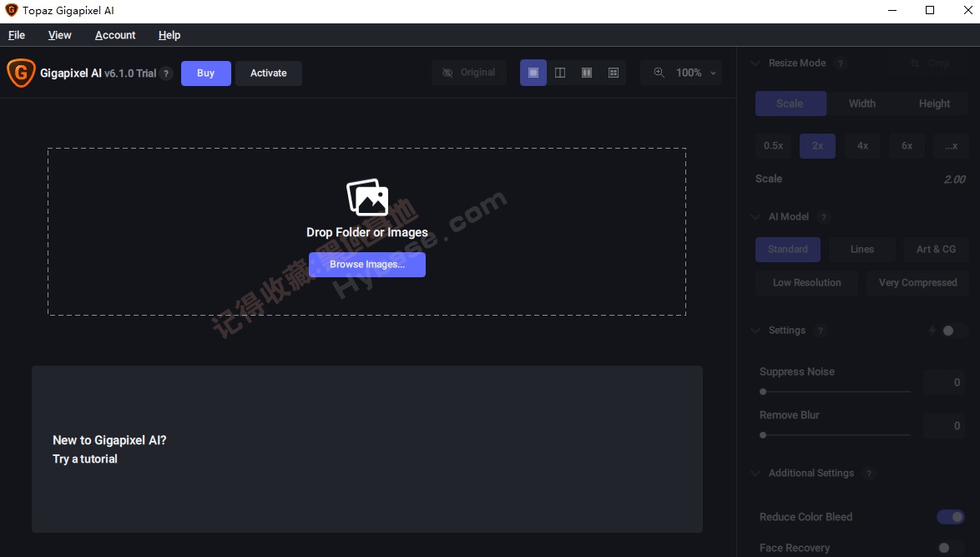Open the Help menu
The image size is (980, 557).
pos(169,35)
